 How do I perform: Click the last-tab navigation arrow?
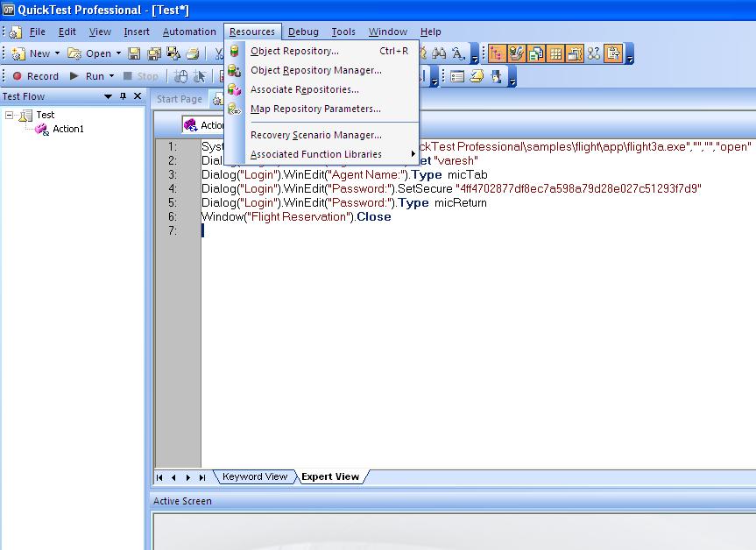[202, 477]
